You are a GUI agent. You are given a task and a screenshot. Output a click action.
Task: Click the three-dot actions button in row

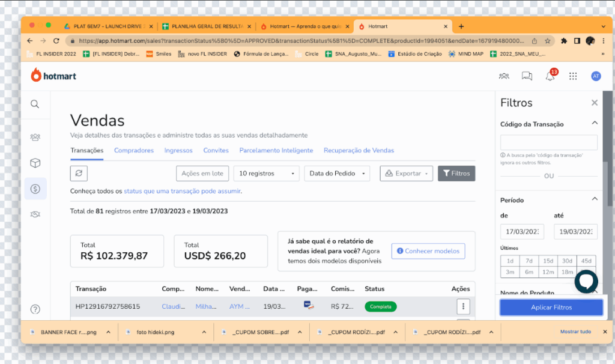click(463, 306)
